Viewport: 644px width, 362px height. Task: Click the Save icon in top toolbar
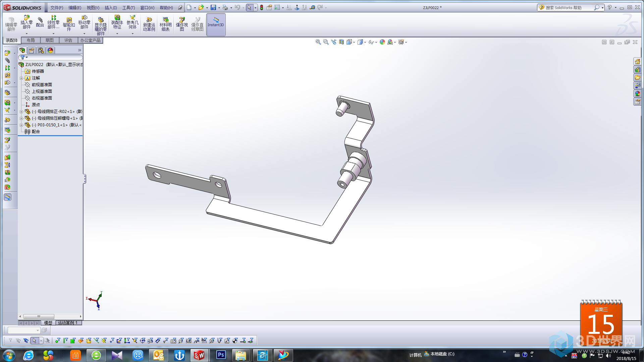point(213,7)
